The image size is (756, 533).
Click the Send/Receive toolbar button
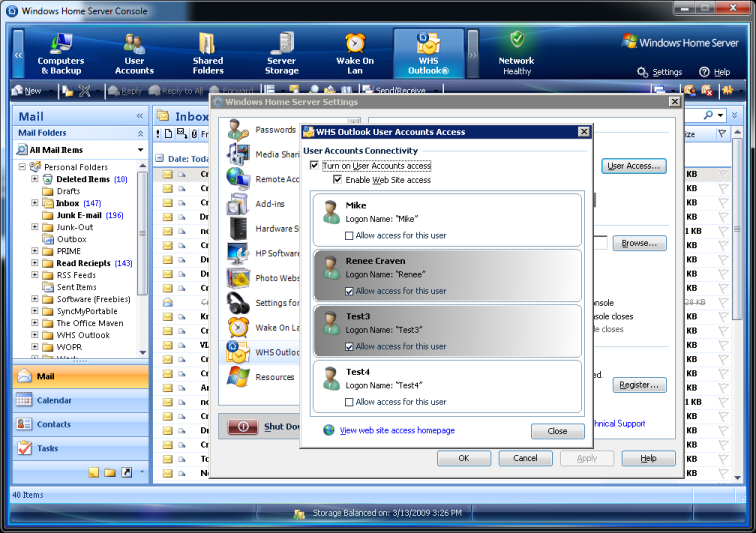[x=394, y=91]
